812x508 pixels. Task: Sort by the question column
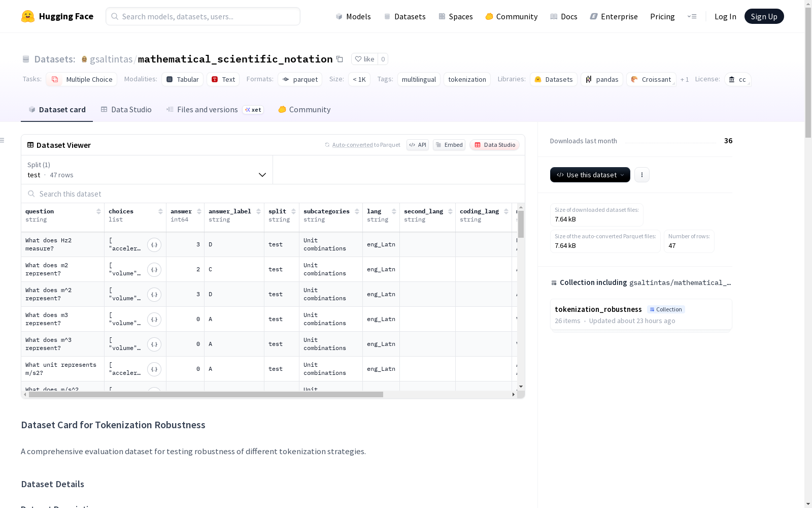[x=98, y=211]
